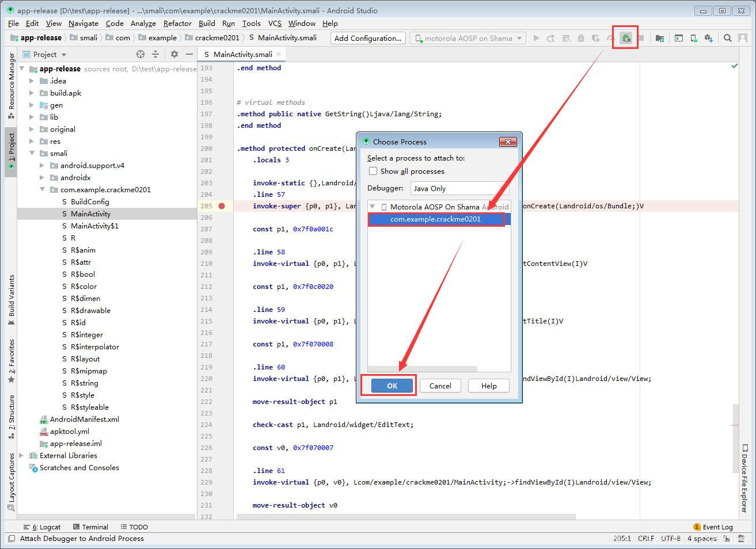Close the Choose Process dialog
Screen dimensions: 756x549
pos(508,142)
